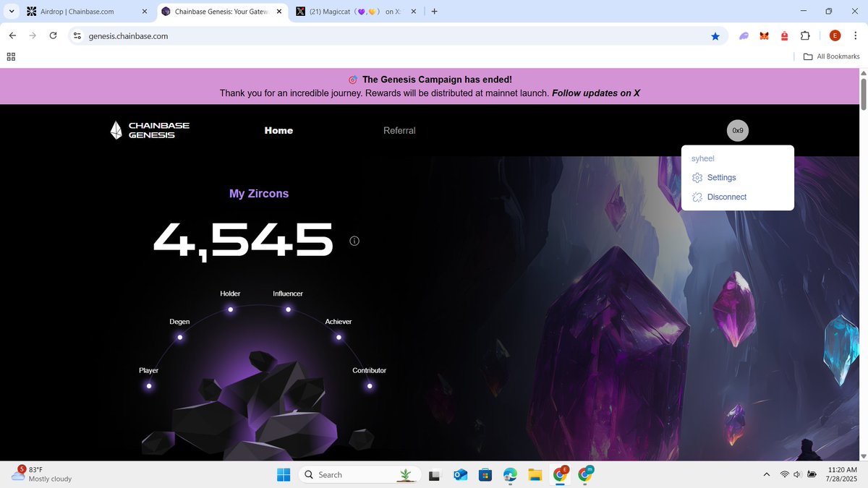Click the genesis.chainbase.com address bar
This screenshot has height=488, width=868.
pos(396,35)
